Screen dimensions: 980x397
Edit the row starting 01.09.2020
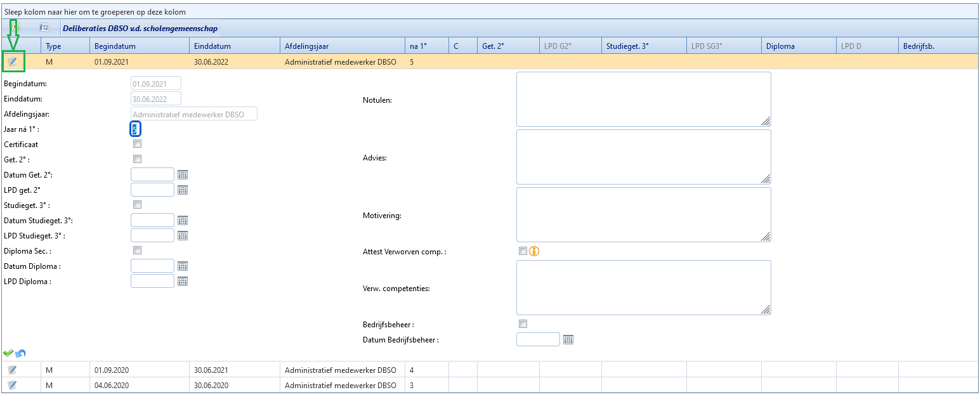click(12, 370)
